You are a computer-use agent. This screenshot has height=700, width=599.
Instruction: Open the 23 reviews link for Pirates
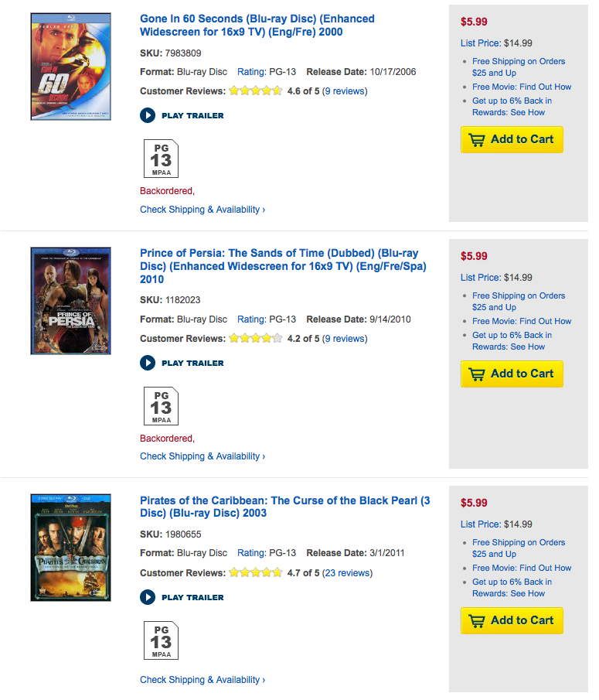[x=347, y=573]
